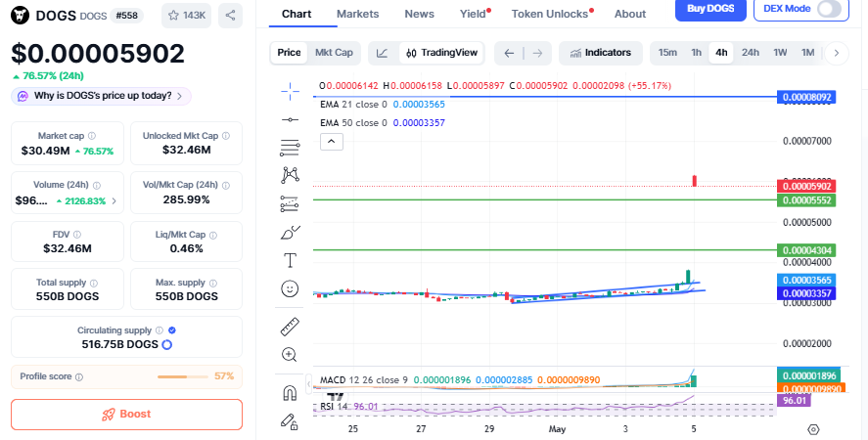Collapse the indicator legend caret
Viewport: 868px width, 440px height.
coord(332,142)
